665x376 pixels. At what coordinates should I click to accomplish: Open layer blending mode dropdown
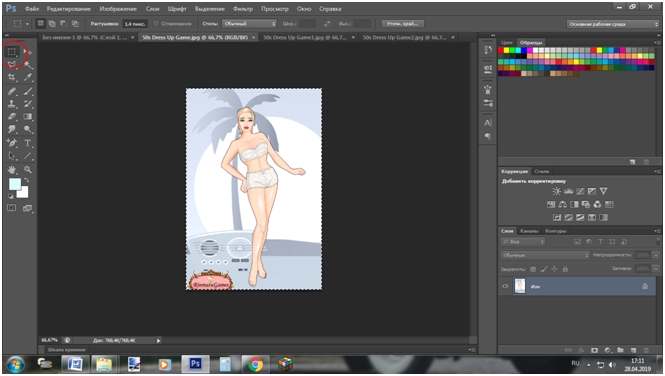coord(545,255)
